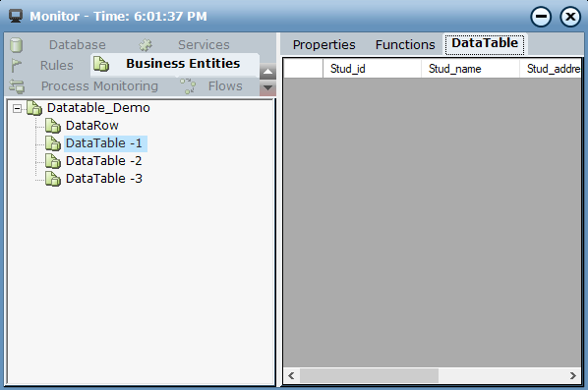
Task: Click the Datatable_Demo entity icon
Action: 34,108
